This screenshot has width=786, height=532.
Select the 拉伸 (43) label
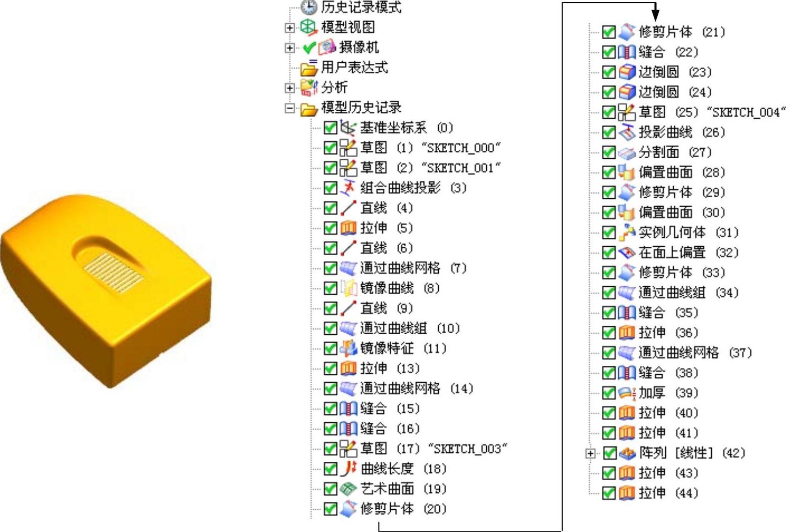pos(668,473)
